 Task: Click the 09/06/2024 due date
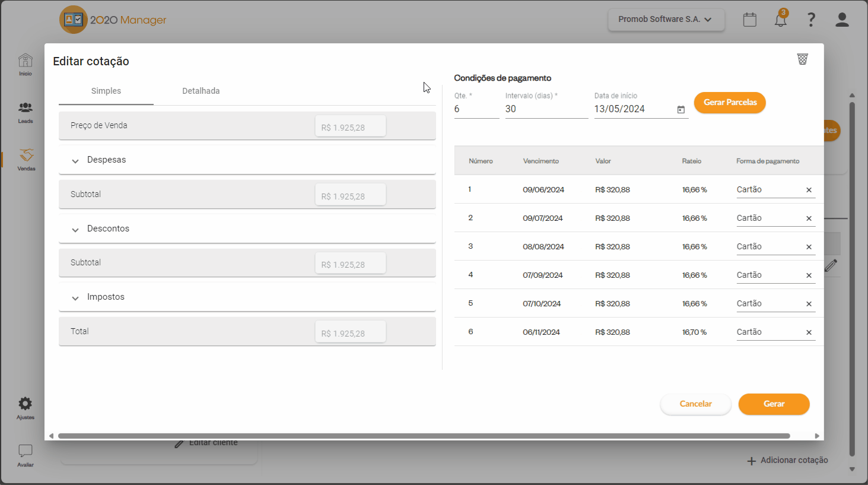pyautogui.click(x=543, y=190)
